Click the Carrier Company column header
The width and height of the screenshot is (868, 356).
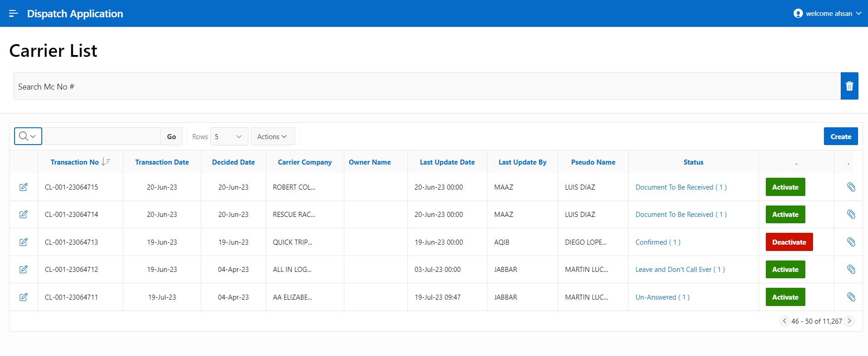(x=305, y=162)
